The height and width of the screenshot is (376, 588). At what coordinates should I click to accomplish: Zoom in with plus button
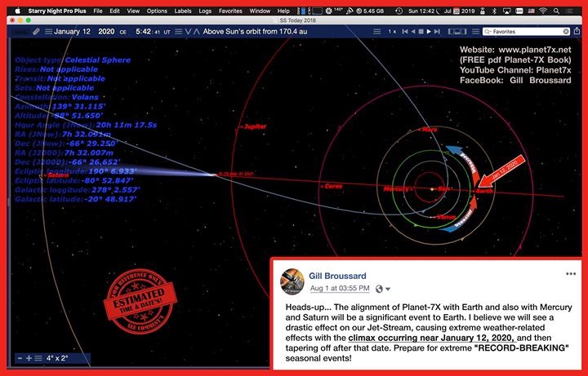[29, 358]
